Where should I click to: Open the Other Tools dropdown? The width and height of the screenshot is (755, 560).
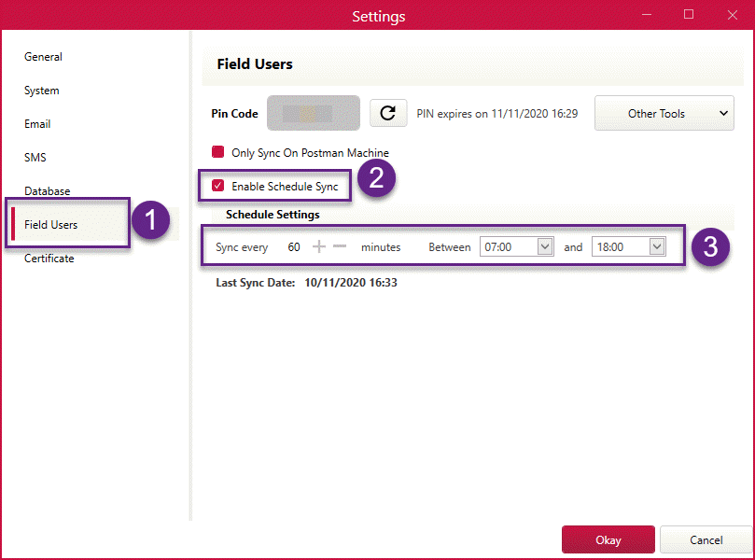point(664,112)
